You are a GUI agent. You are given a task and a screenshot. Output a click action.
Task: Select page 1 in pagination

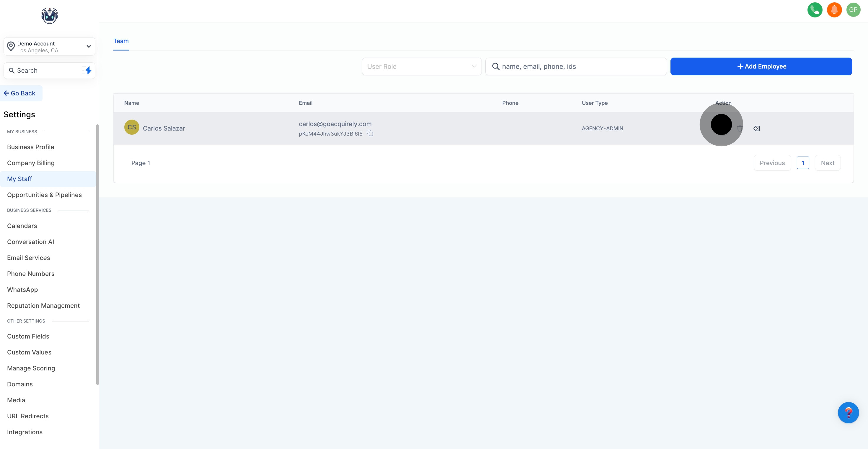803,163
